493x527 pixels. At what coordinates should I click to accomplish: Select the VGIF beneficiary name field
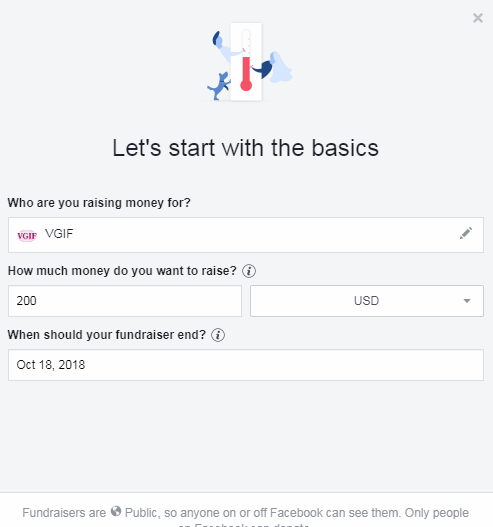pyautogui.click(x=246, y=235)
